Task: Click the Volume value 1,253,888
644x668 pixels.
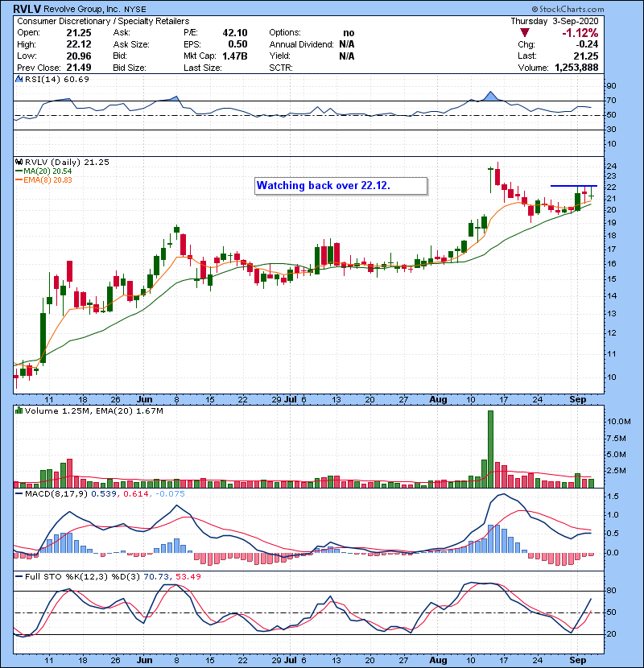Action: click(x=576, y=68)
